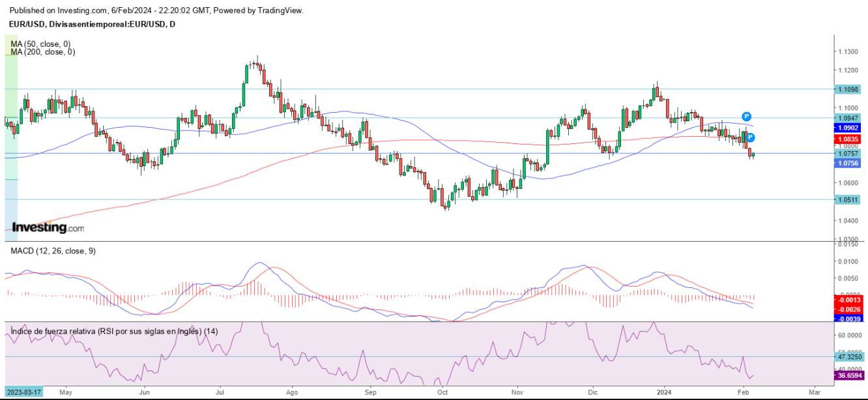Select the MA (50, close, 0) indicator label
This screenshot has height=400, width=868.
pyautogui.click(x=40, y=44)
